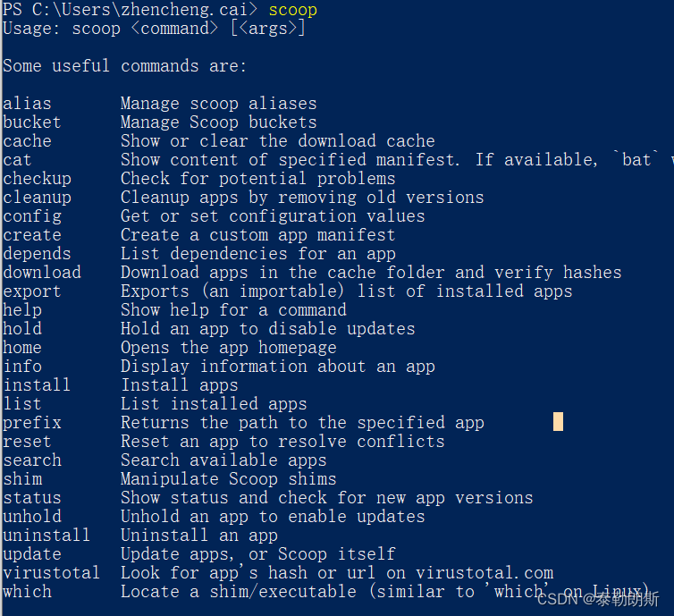Click the "status" command text
The width and height of the screenshot is (674, 616).
tap(32, 498)
